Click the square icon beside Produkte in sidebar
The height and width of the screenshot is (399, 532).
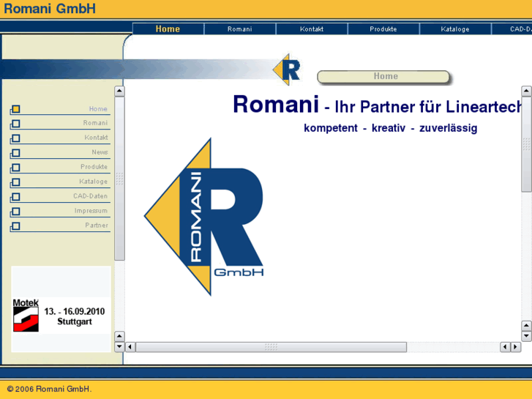tap(15, 168)
